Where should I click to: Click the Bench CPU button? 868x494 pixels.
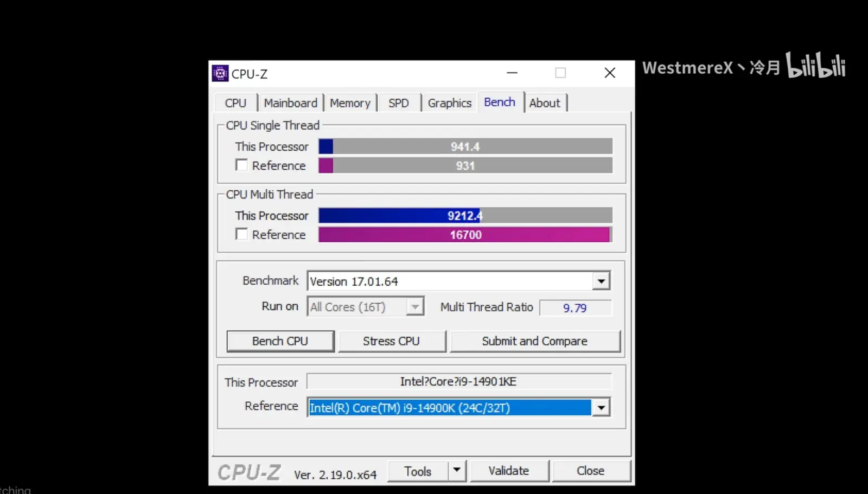point(280,341)
